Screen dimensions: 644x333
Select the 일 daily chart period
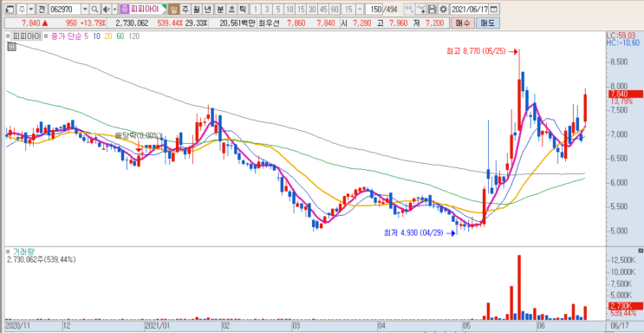tap(173, 9)
